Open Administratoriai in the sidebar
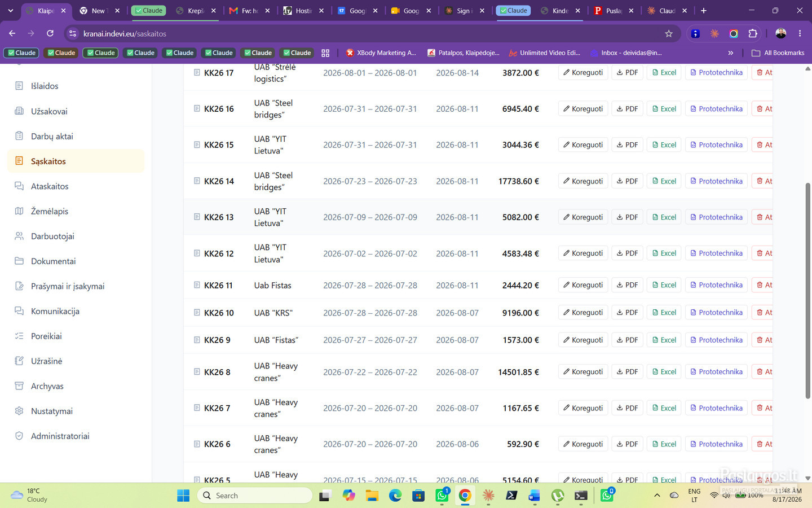The height and width of the screenshot is (508, 812). [x=76, y=436]
